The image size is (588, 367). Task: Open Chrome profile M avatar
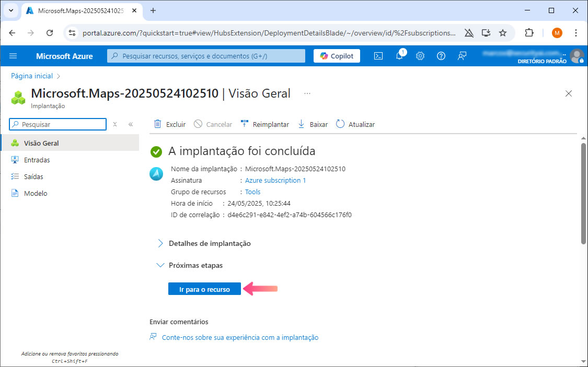pos(557,33)
